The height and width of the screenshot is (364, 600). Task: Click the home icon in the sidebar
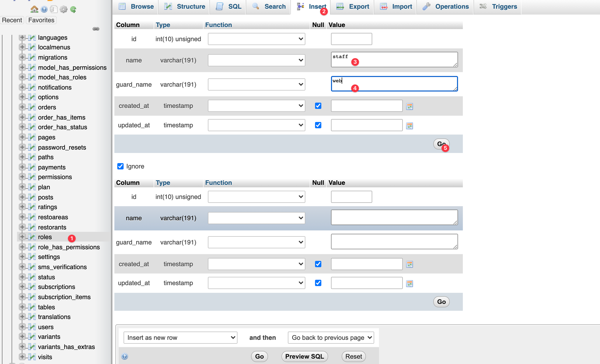tap(34, 9)
